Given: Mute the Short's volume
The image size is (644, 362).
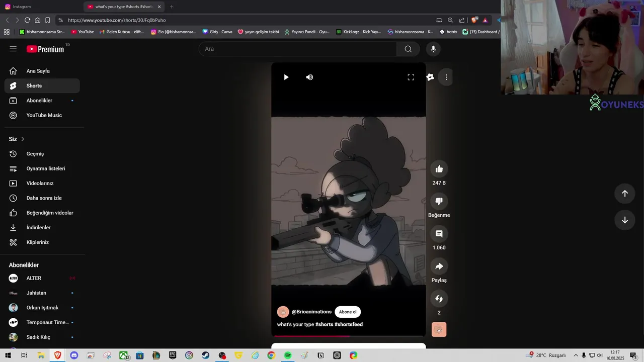Looking at the screenshot, I should (309, 77).
